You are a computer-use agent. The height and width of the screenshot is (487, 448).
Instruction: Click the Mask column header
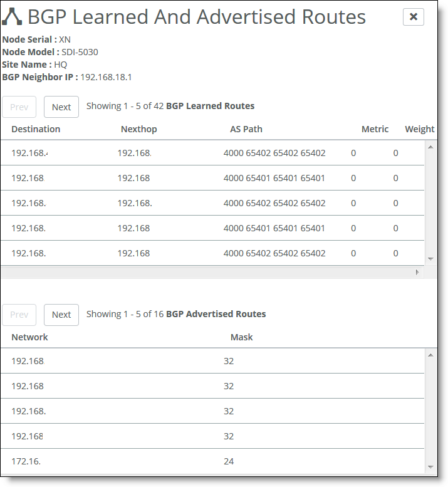[241, 337]
